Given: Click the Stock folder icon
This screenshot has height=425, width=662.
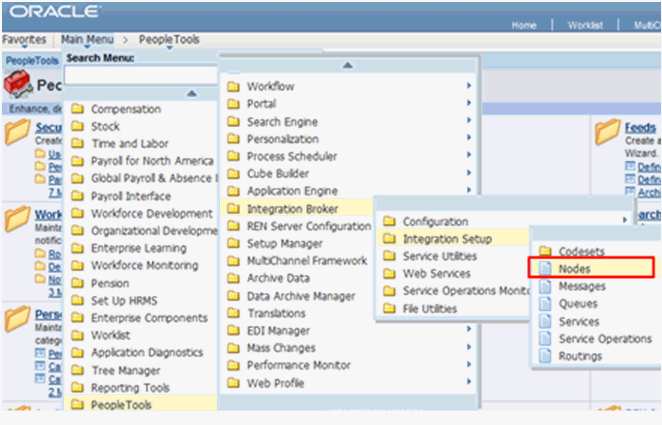Looking at the screenshot, I should pyautogui.click(x=77, y=126).
